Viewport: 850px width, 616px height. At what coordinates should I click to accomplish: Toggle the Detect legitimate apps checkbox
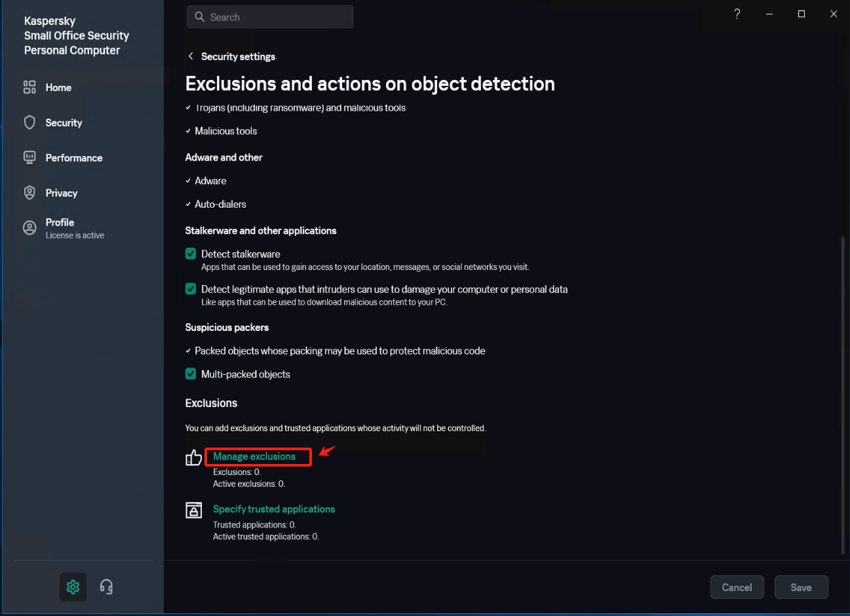(191, 289)
